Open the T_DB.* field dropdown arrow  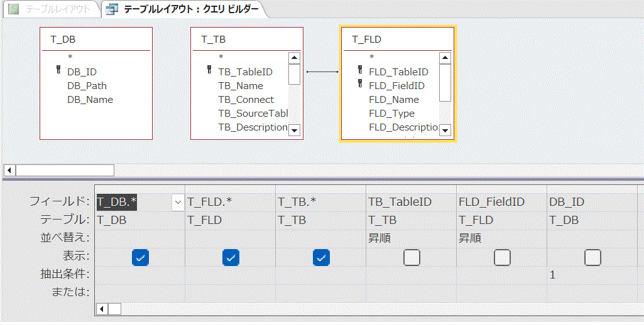pyautogui.click(x=178, y=202)
